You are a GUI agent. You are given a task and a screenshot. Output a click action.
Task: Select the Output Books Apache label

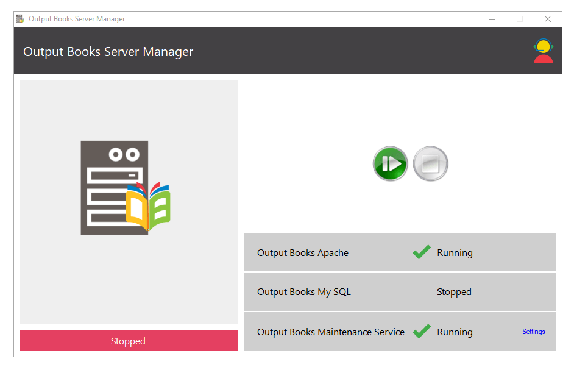pos(303,253)
